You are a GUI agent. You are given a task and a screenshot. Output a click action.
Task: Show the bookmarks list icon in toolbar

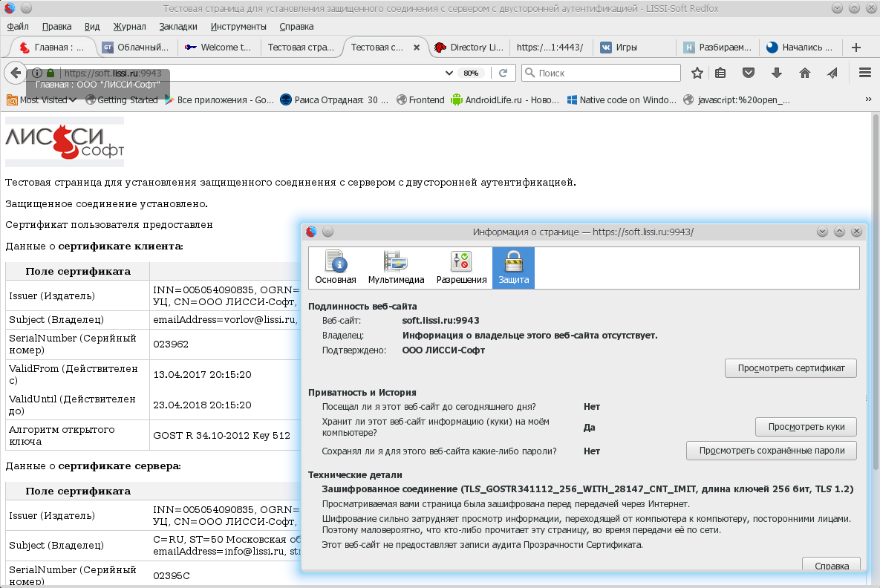720,73
